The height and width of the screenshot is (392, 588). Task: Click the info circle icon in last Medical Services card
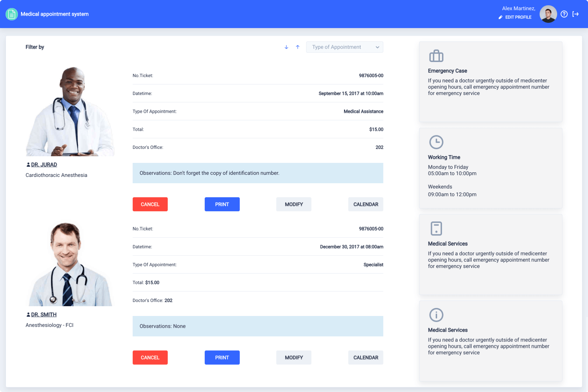pos(436,315)
